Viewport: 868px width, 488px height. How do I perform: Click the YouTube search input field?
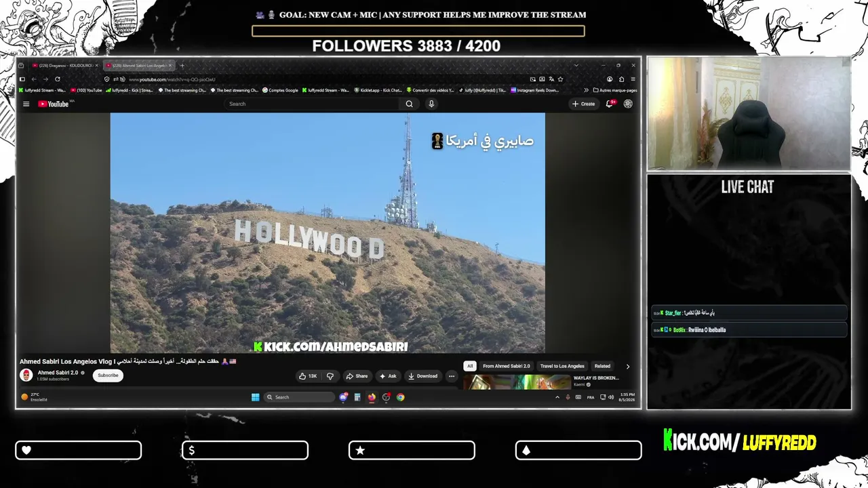tap(313, 104)
